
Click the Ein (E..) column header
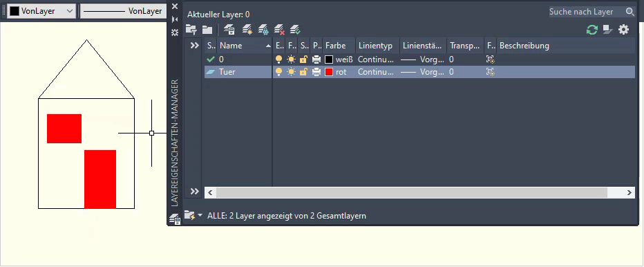coord(279,45)
